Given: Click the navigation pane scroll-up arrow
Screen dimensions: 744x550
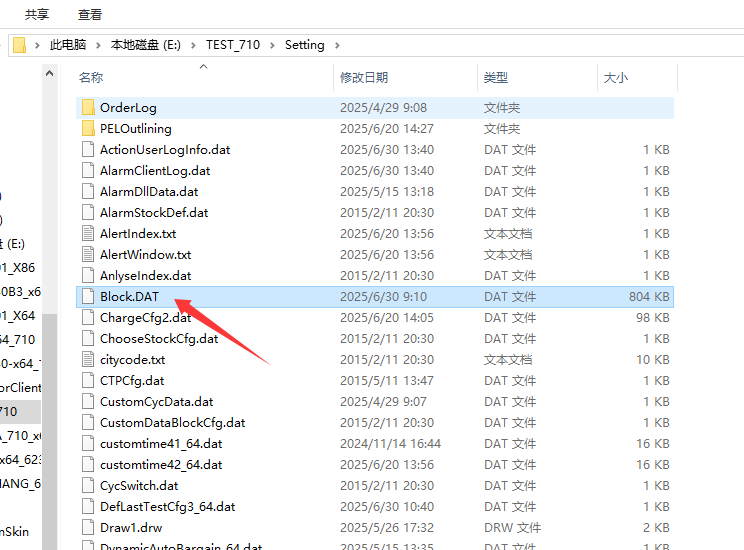Looking at the screenshot, I should point(49,74).
